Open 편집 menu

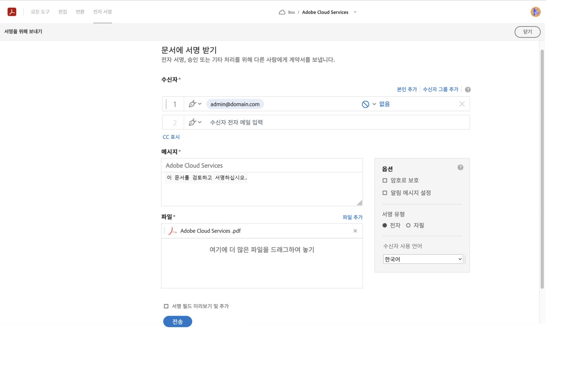tap(63, 12)
